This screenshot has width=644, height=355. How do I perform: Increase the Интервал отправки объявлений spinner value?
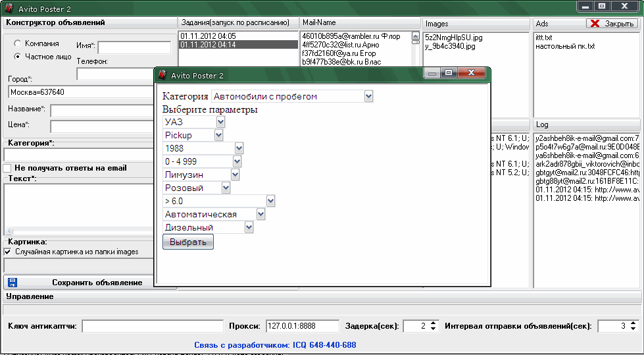click(633, 323)
